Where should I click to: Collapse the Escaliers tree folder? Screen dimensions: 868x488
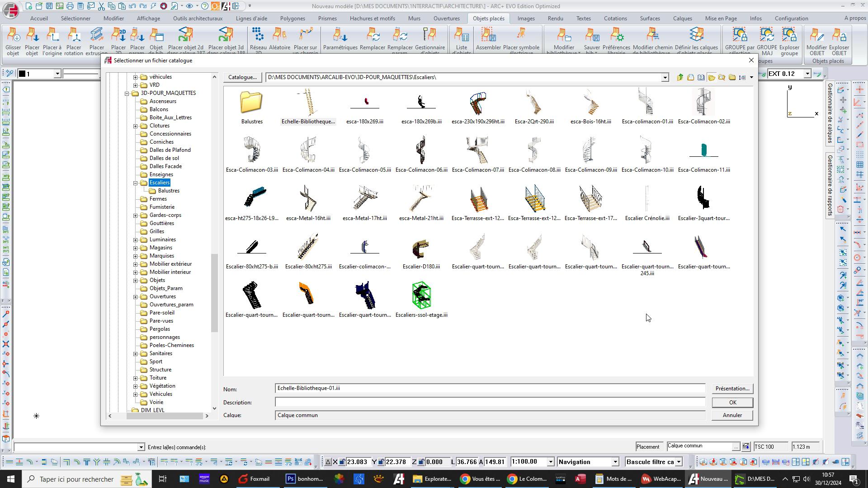tap(135, 183)
